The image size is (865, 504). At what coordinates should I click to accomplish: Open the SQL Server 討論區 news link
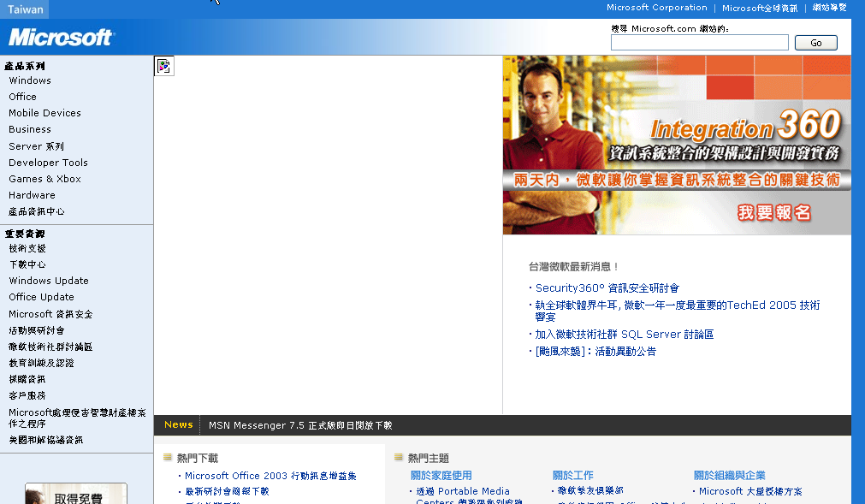(x=625, y=335)
